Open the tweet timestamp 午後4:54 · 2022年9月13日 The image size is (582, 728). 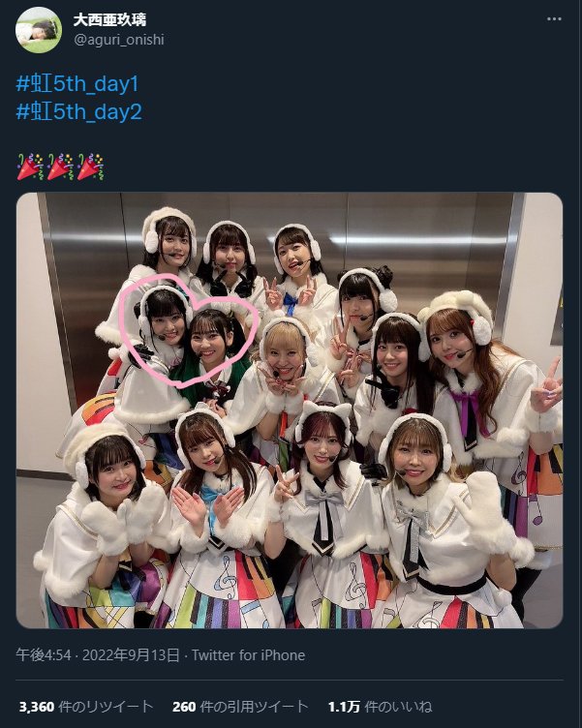(98, 655)
